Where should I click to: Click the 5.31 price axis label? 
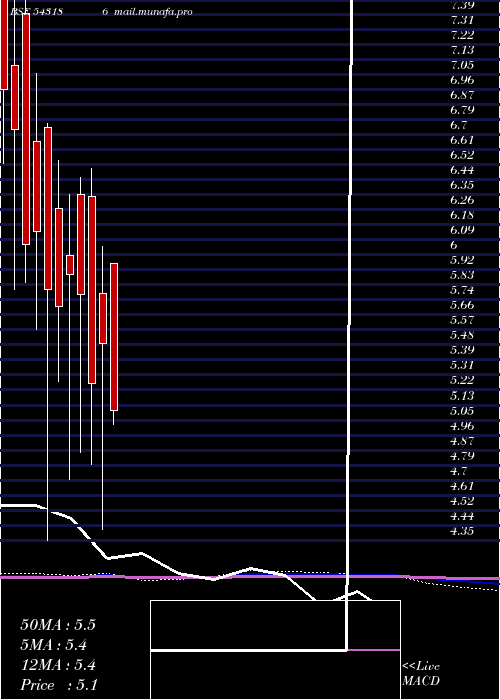[x=462, y=365]
